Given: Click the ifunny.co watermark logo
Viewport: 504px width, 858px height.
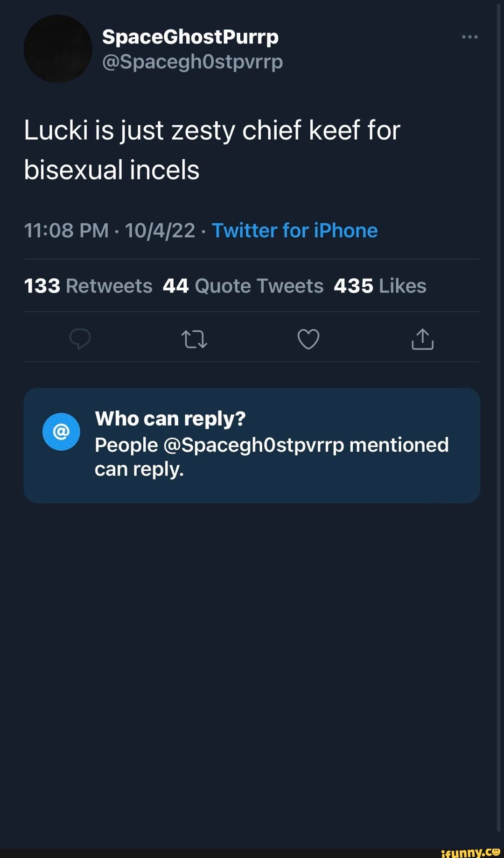Looking at the screenshot, I should click(x=470, y=852).
